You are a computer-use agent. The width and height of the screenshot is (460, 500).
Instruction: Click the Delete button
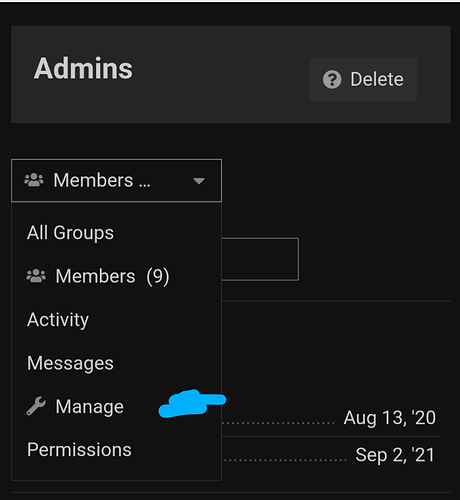[x=363, y=79]
